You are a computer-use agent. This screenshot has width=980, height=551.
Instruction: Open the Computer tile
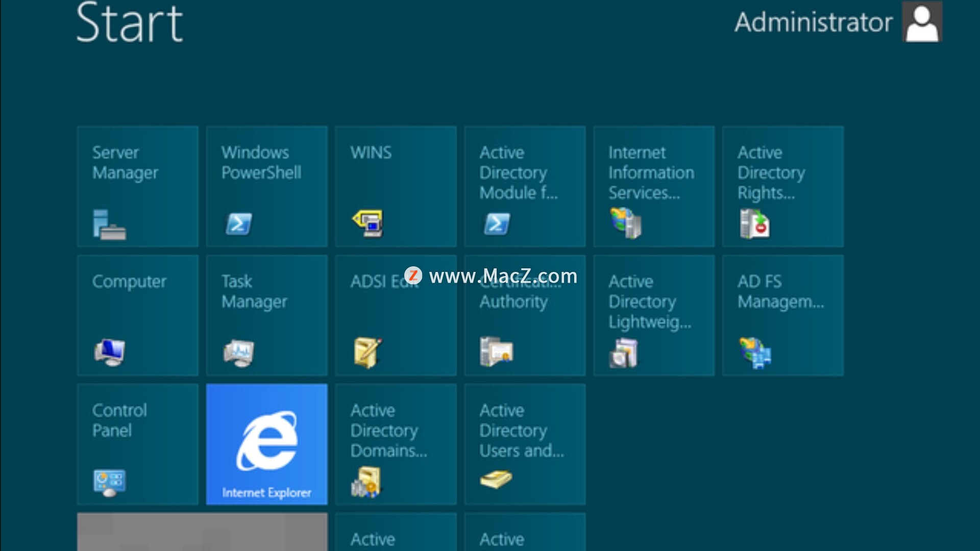(138, 316)
